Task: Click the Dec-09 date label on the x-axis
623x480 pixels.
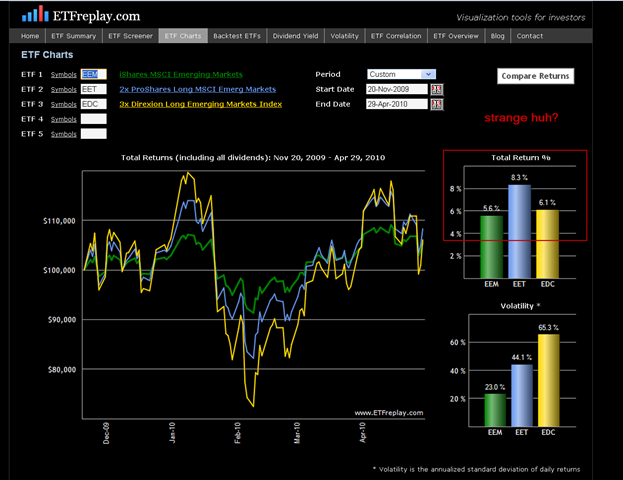Action: pos(106,433)
